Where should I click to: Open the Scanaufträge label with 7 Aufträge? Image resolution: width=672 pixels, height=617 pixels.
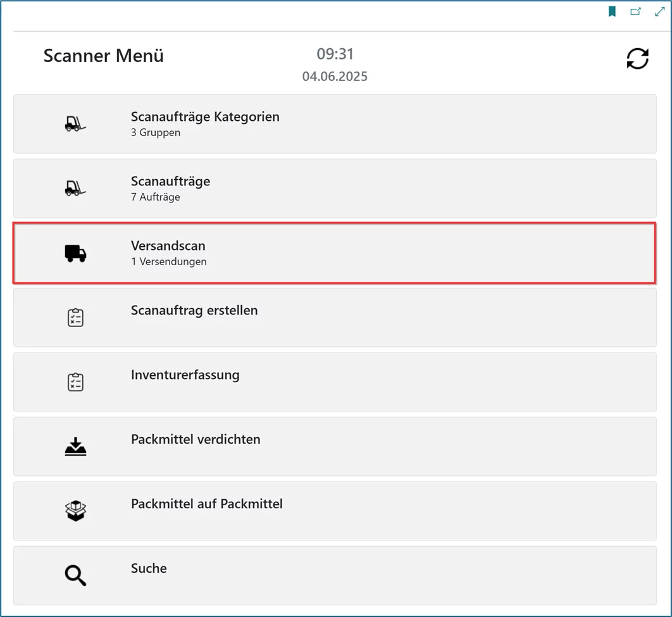tap(170, 181)
